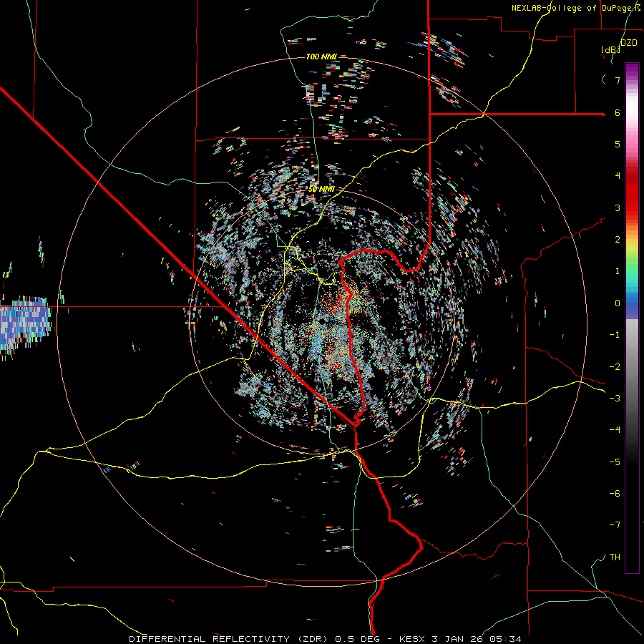The width and height of the screenshot is (644, 644).
Task: Click the -4 value on color scale
Action: (615, 430)
